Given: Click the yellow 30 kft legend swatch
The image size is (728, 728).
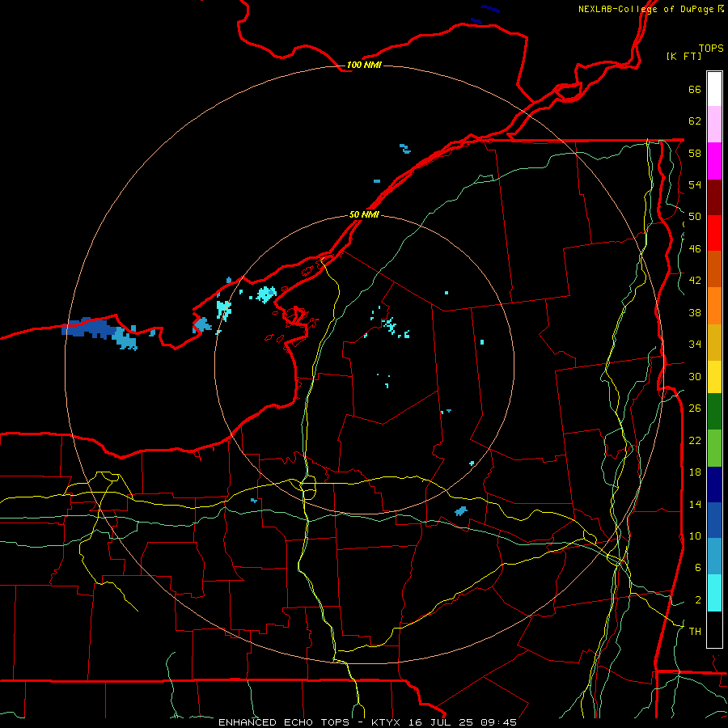Looking at the screenshot, I should click(x=714, y=377).
